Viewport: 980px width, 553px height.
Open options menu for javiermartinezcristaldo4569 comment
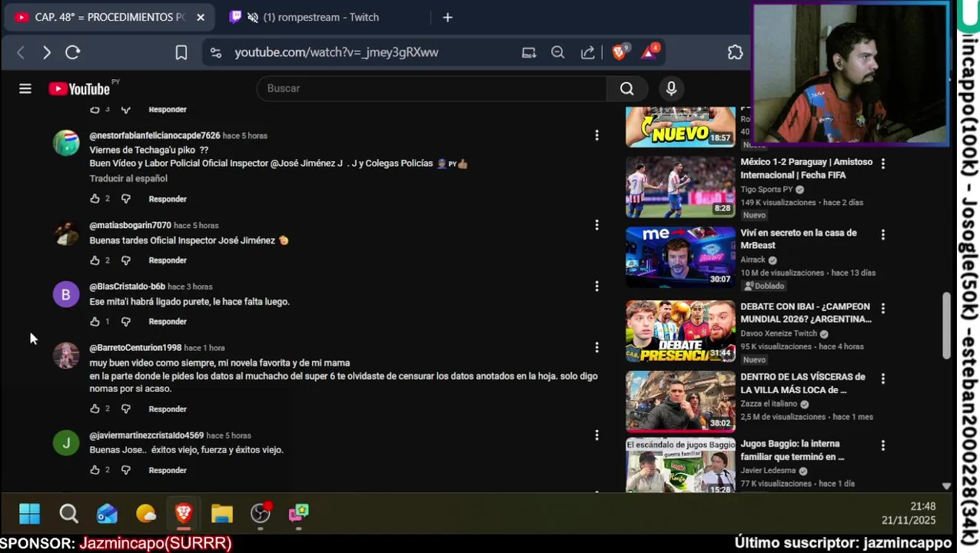click(596, 435)
